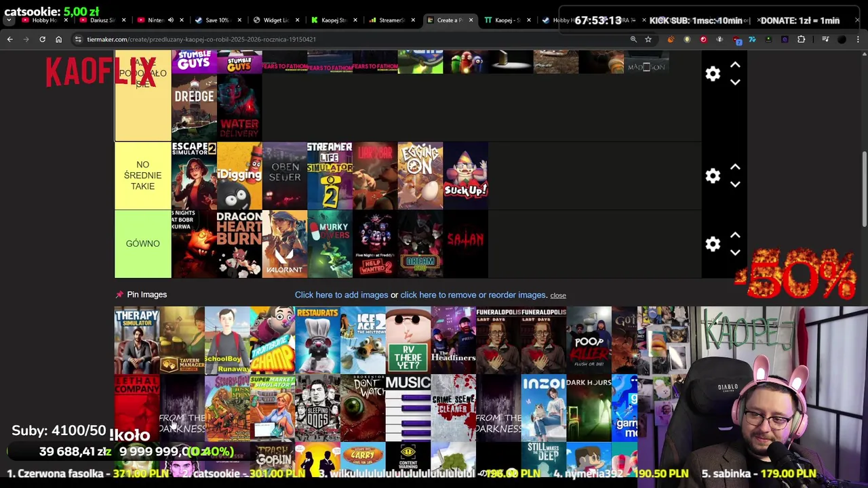
Task: Select the Murky Divers thumbnail
Action: coord(330,244)
